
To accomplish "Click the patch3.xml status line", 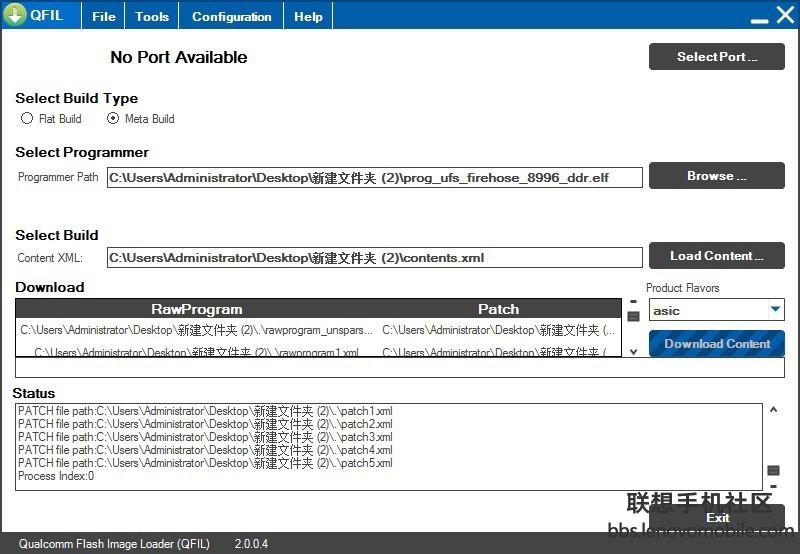I will click(205, 437).
